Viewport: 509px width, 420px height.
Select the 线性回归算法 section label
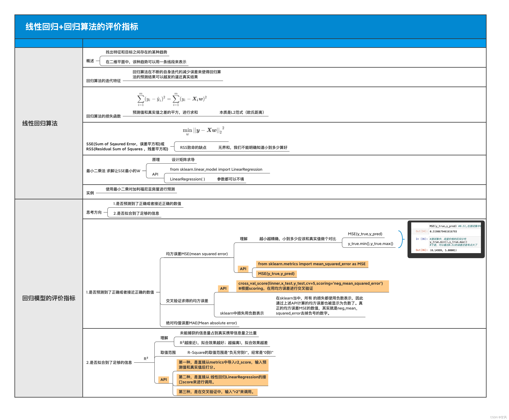(40, 123)
